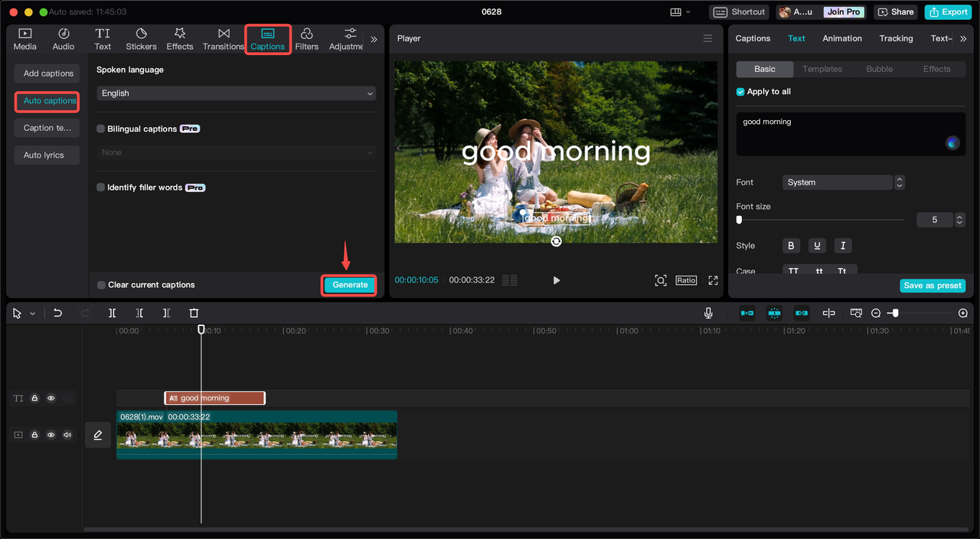The height and width of the screenshot is (539, 980).
Task: Check Clear current captions
Action: coord(101,285)
